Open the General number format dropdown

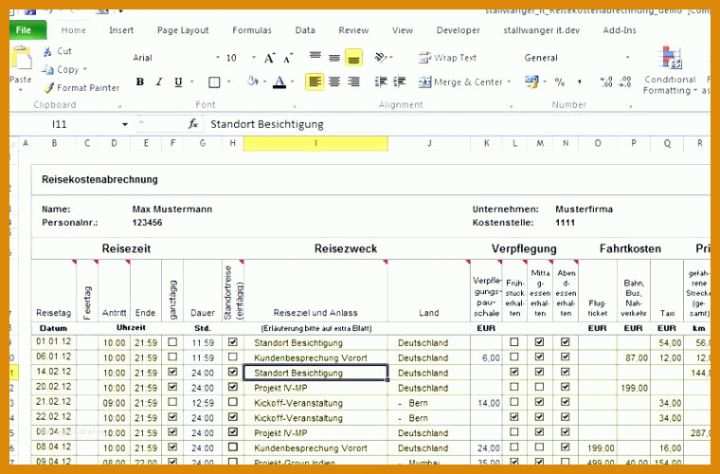point(627,58)
